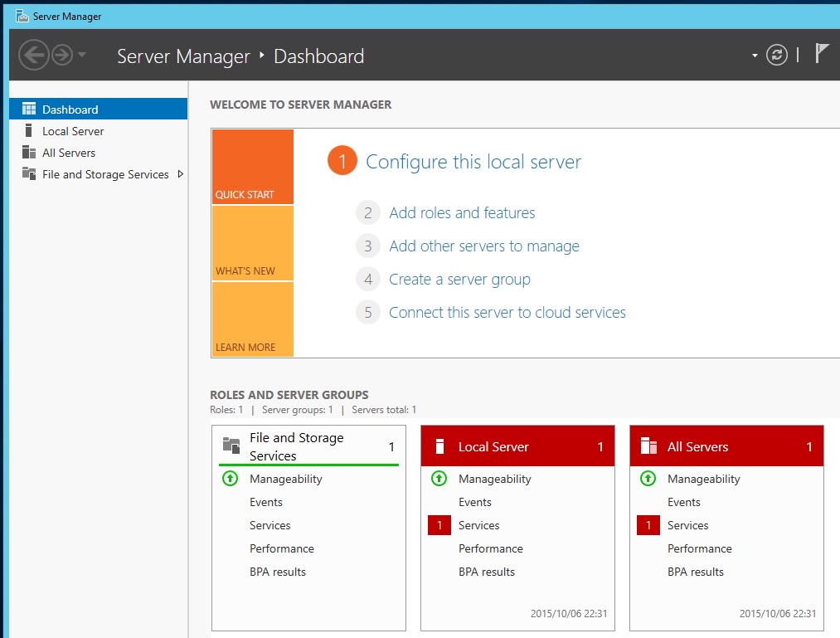Click Local Server tile timestamp 2015/10/06 22:31
Screen dimensions: 840x638
point(569,613)
